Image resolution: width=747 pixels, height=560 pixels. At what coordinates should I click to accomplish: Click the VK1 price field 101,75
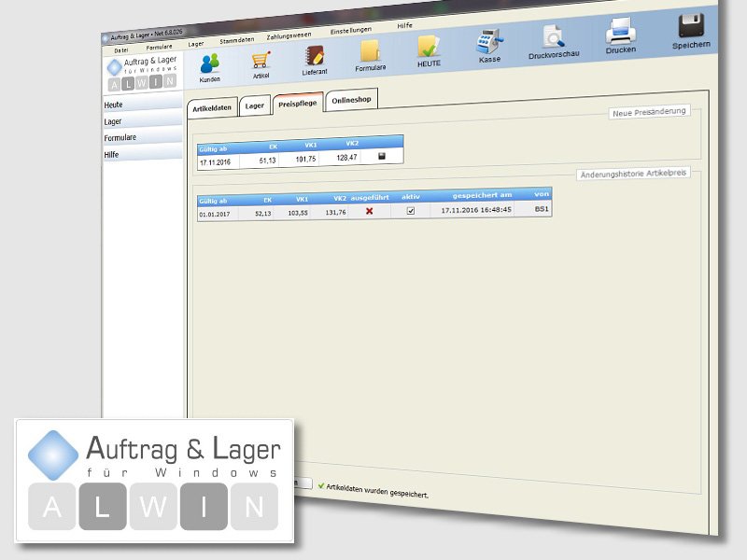[299, 159]
